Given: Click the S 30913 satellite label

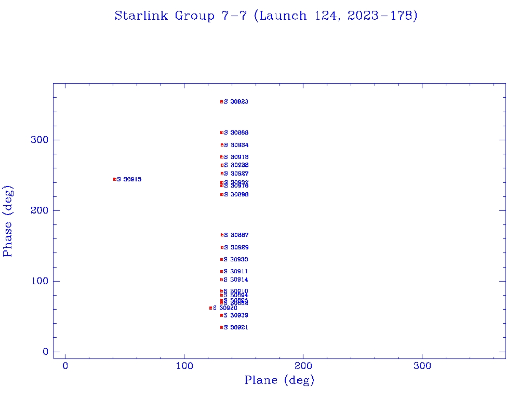Looking at the screenshot, I should 236,157.
